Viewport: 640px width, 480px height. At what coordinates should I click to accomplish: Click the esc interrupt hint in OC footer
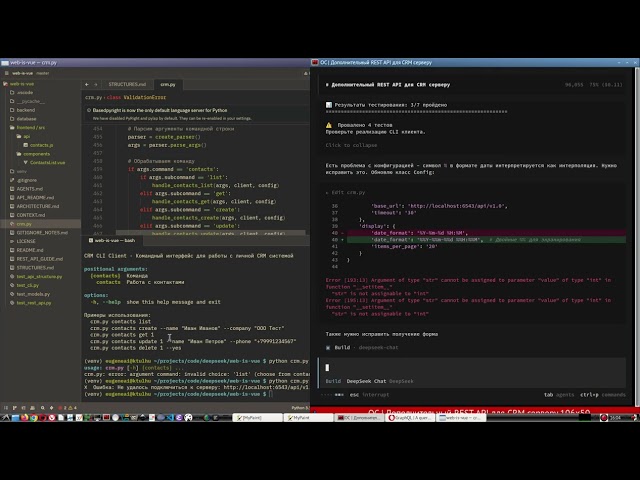click(x=369, y=395)
